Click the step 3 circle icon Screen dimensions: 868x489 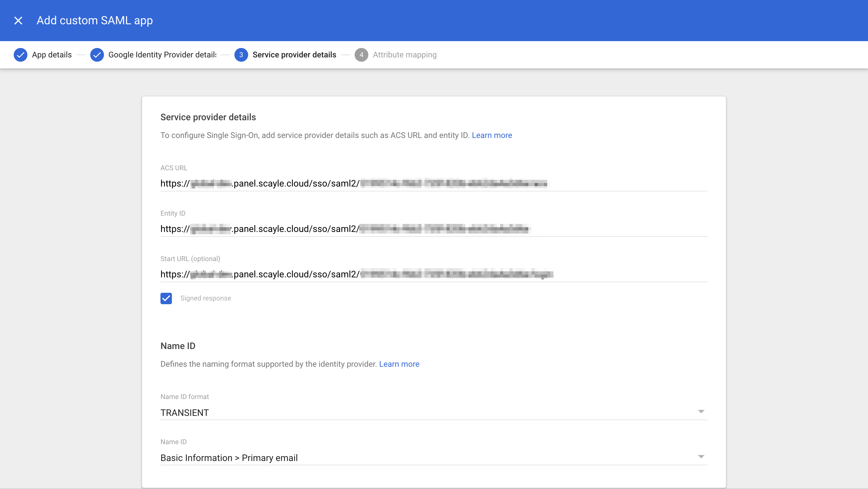pyautogui.click(x=241, y=55)
